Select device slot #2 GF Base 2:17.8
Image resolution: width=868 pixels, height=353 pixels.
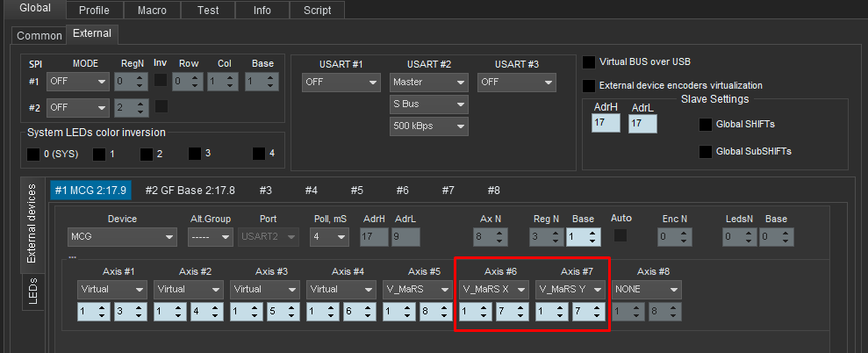190,190
